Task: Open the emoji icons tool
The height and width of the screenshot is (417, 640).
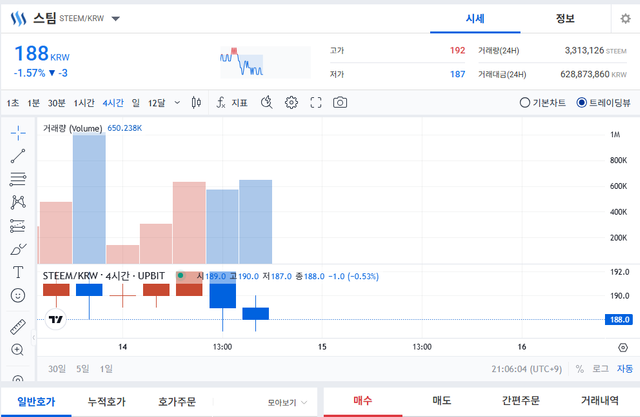Action: coord(18,295)
